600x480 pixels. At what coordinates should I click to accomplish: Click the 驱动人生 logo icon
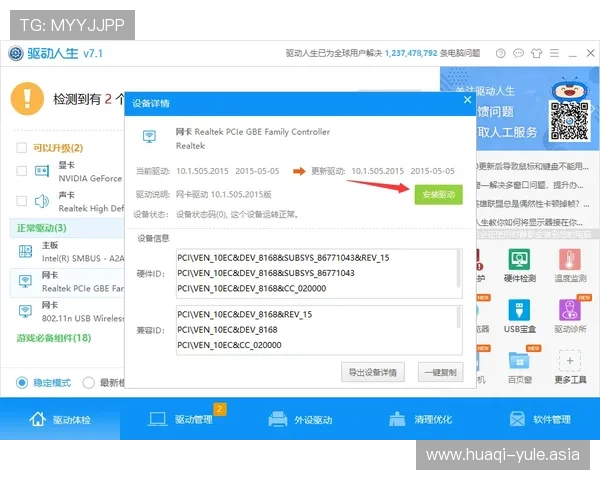[16, 53]
